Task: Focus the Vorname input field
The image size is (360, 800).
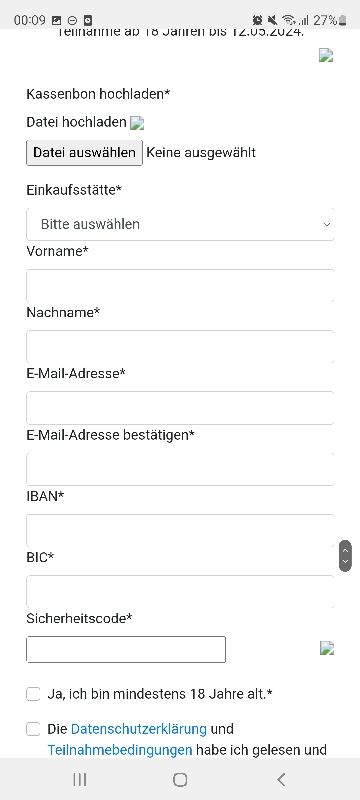Action: (x=181, y=285)
